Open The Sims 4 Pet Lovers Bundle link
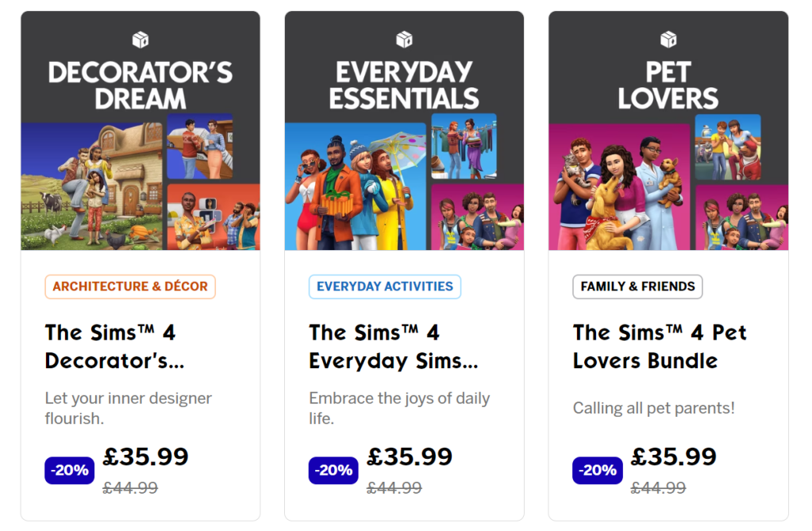The image size is (812, 531). click(x=660, y=346)
